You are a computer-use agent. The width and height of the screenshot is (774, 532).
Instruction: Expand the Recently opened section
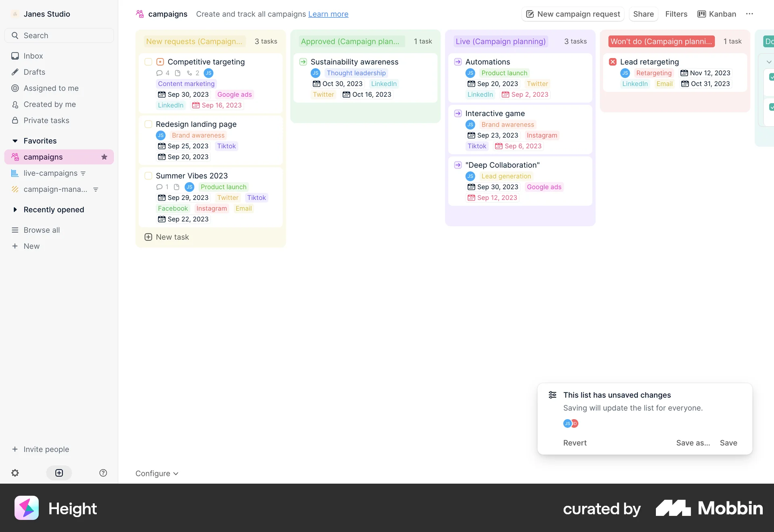pos(15,210)
